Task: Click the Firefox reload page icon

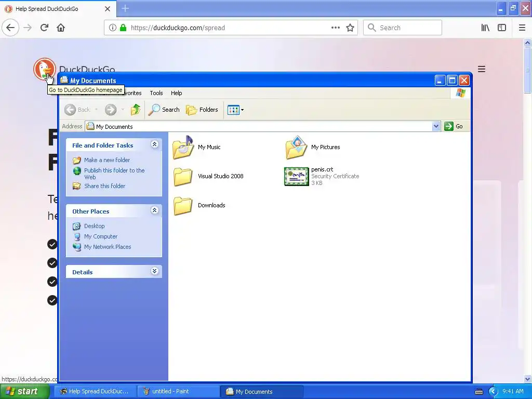Action: point(44,28)
